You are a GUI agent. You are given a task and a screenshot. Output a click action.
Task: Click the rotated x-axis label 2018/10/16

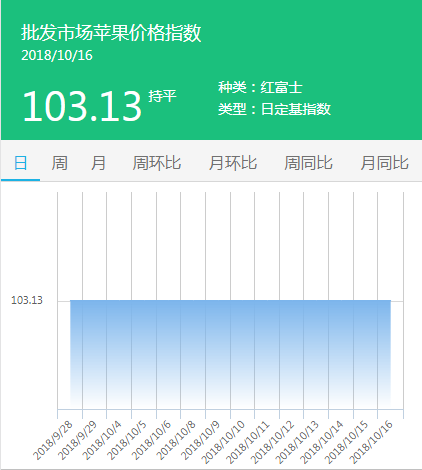point(371,442)
